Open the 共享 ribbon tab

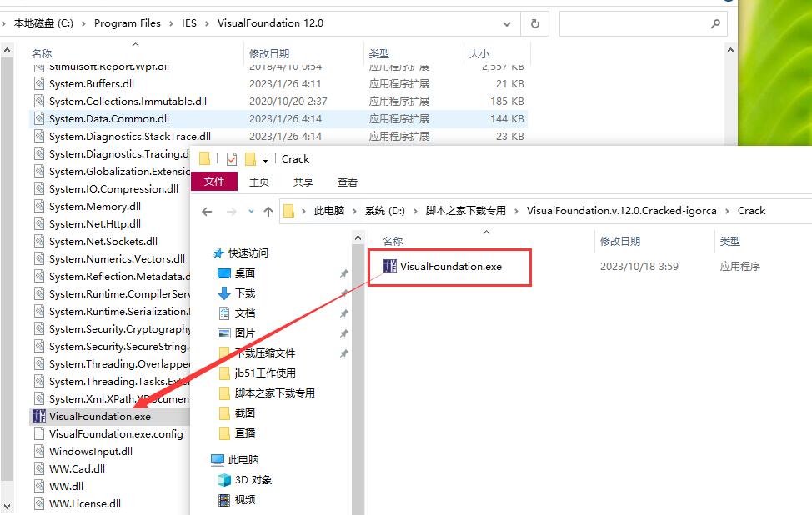[x=303, y=182]
